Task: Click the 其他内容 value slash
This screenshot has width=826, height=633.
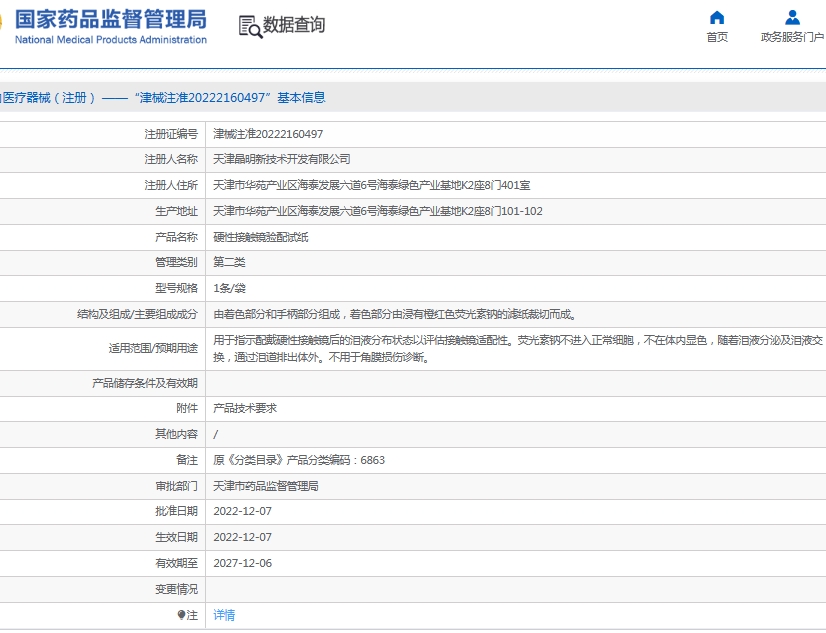Action: tap(215, 434)
